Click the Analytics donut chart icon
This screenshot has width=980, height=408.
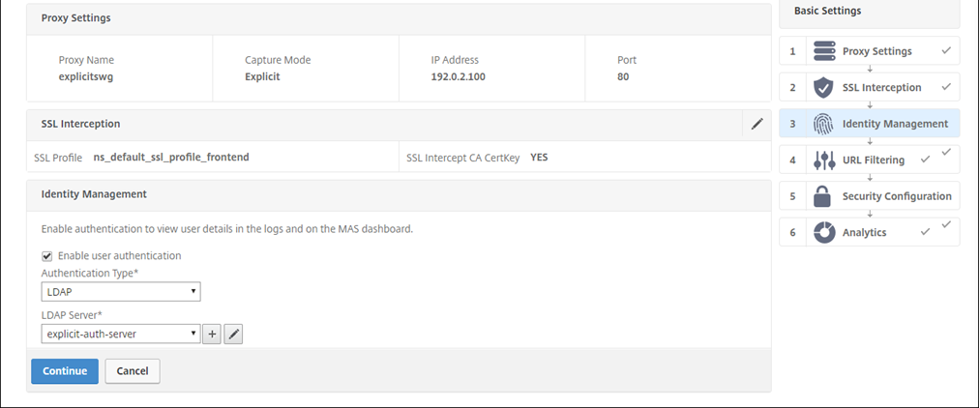(x=823, y=232)
